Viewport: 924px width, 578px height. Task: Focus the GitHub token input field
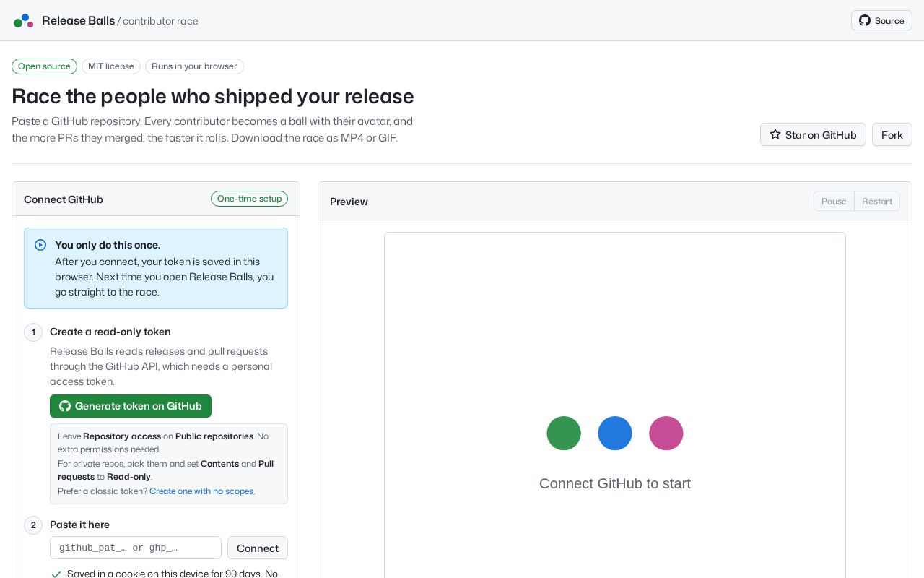click(x=136, y=548)
